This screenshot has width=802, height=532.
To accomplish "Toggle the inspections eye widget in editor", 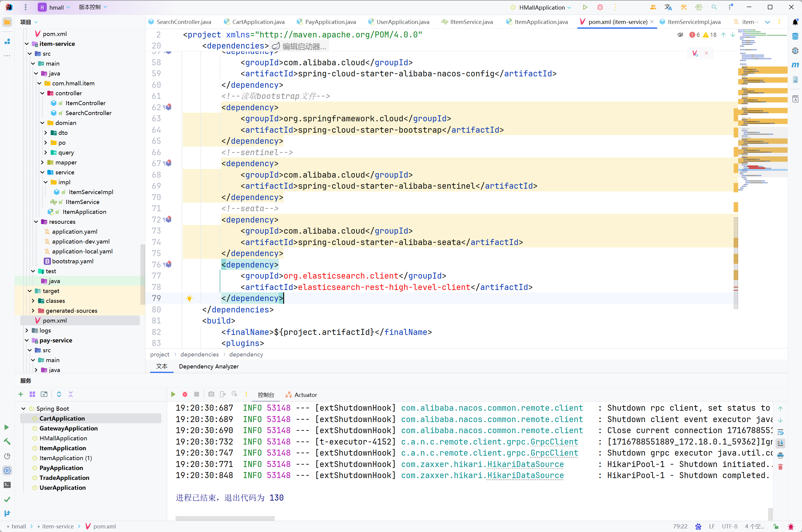I will click(x=680, y=35).
